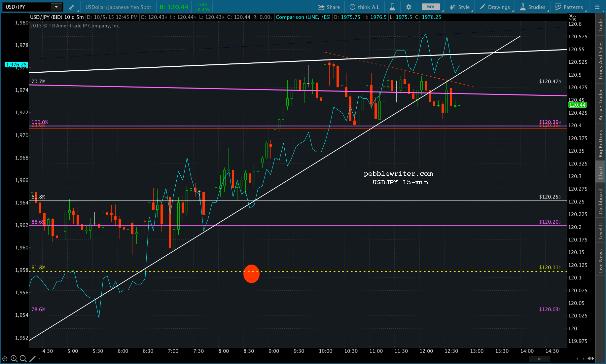The width and height of the screenshot is (606, 364).
Task: Open chart settings gear icon
Action: 409,7
